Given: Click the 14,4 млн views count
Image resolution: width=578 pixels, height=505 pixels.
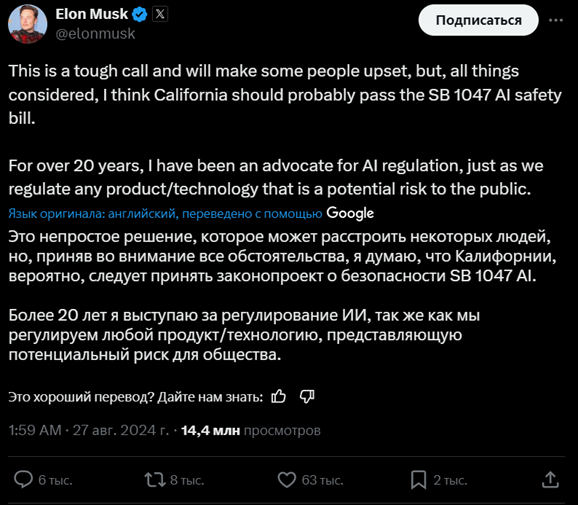Looking at the screenshot, I should [210, 430].
